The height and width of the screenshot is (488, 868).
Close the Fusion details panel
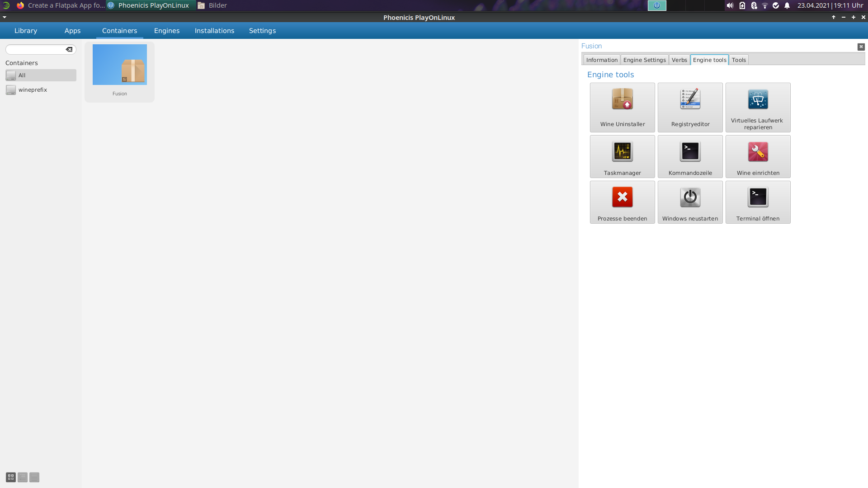pos(861,47)
